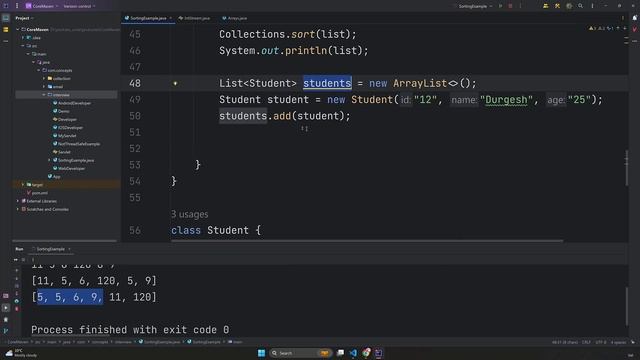Open NotThreadSafeExample class in tree
Viewport: 640px width, 360px height.
[76, 144]
